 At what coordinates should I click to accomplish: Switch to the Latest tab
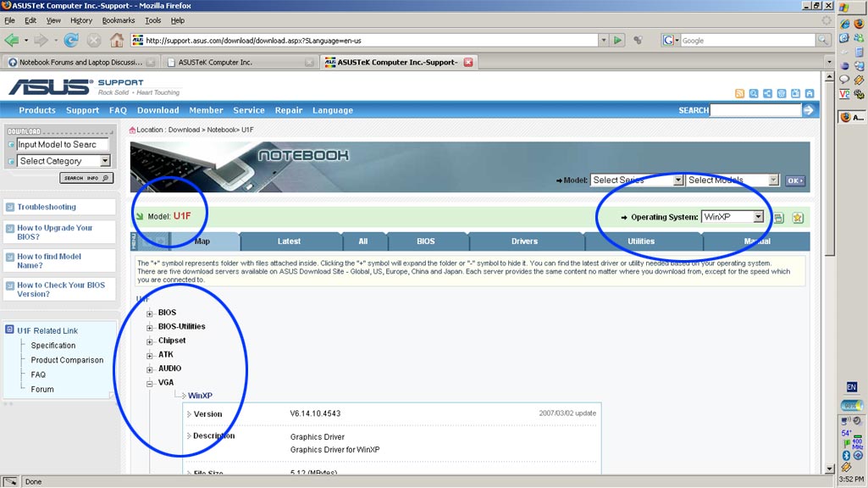click(x=289, y=241)
